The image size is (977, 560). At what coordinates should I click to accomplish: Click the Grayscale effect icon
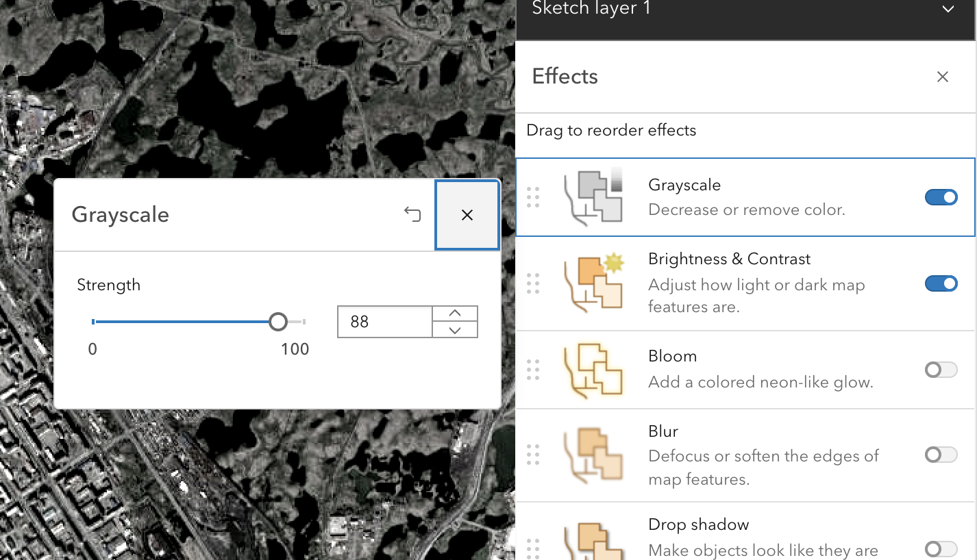(x=593, y=196)
